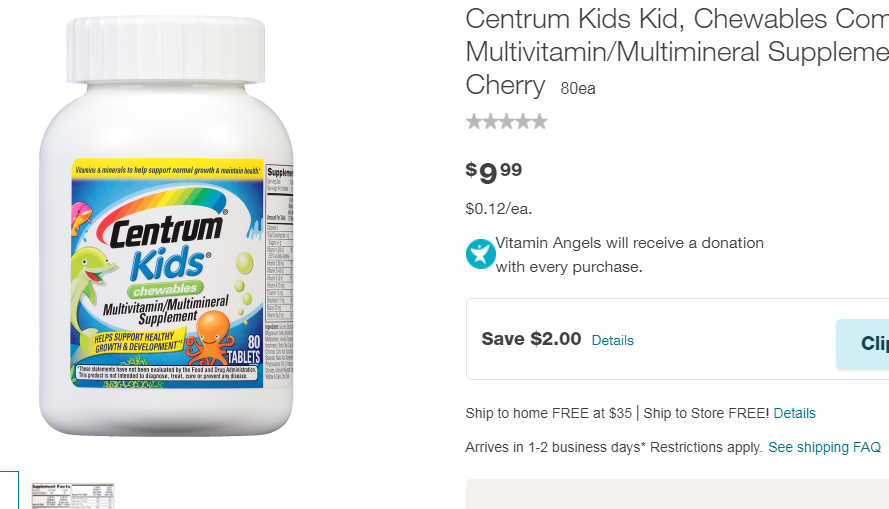The height and width of the screenshot is (509, 889).
Task: Select the first highlighted product thumbnail
Action: 9,490
